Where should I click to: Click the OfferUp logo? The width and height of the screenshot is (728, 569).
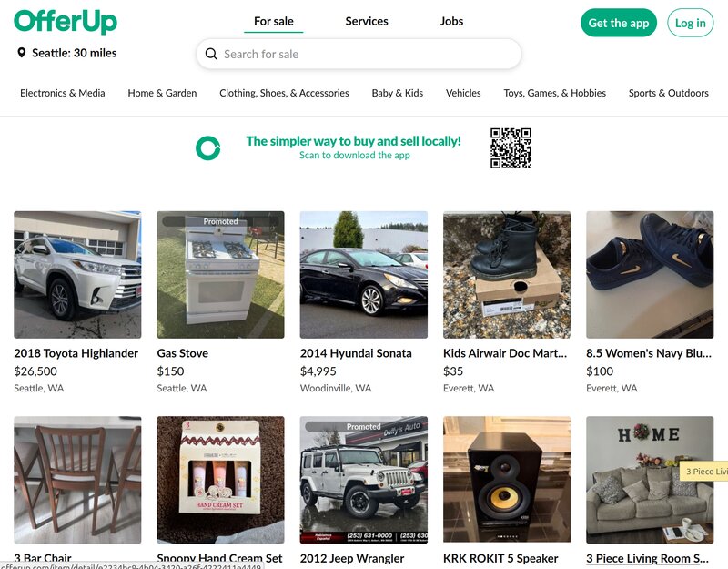coord(64,22)
